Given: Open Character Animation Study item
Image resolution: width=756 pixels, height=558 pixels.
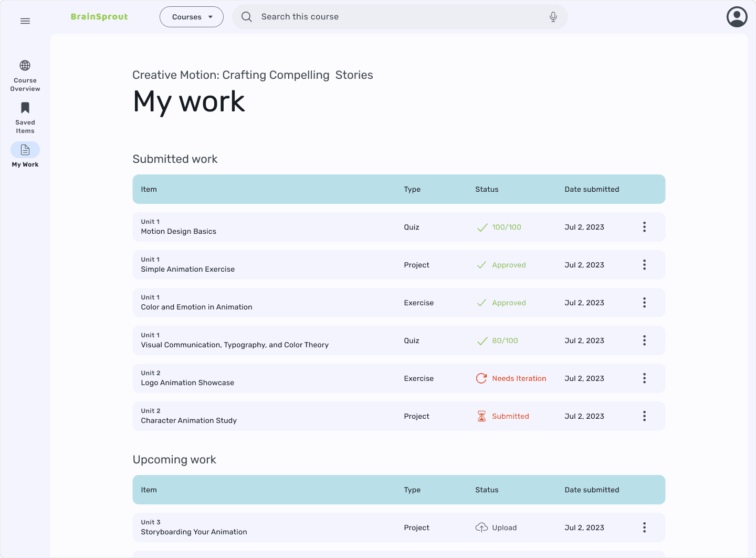Looking at the screenshot, I should [x=189, y=420].
